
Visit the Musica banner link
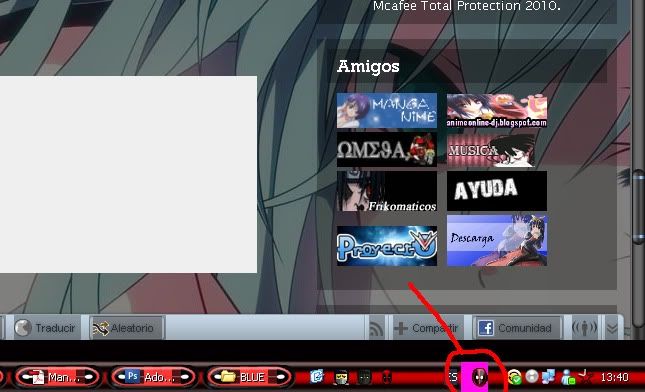pyautogui.click(x=491, y=150)
